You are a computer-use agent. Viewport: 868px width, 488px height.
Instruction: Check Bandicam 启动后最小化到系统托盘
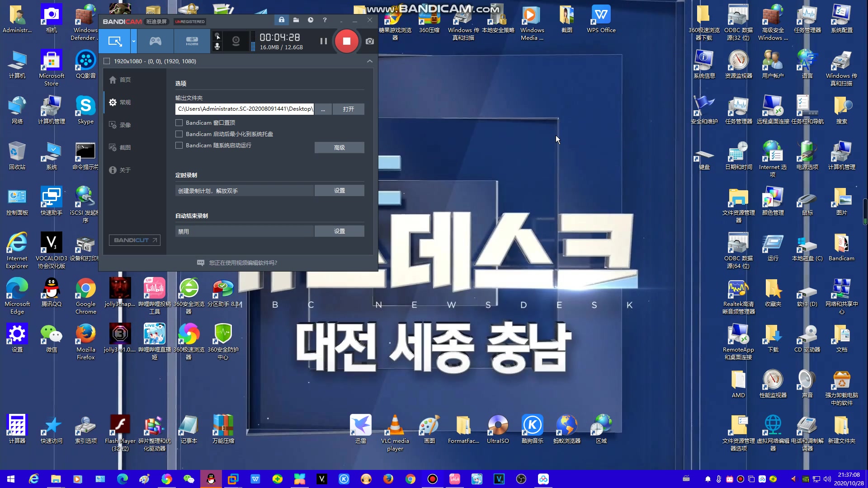[179, 134]
